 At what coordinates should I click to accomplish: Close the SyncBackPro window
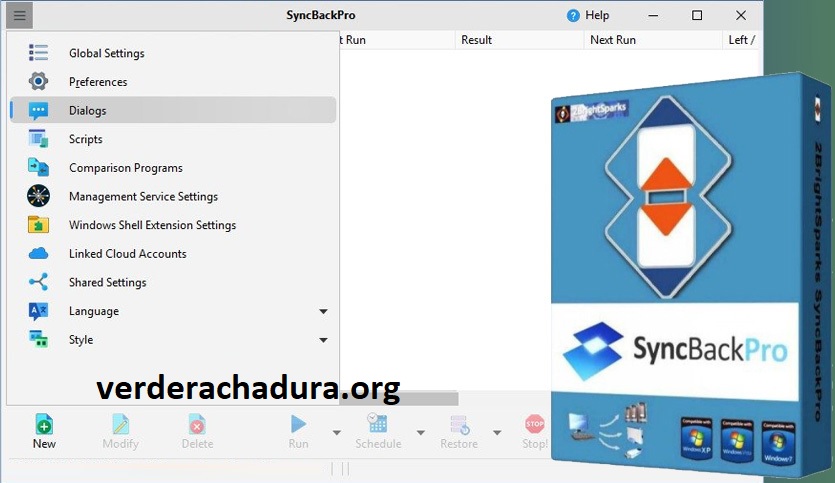tap(741, 15)
